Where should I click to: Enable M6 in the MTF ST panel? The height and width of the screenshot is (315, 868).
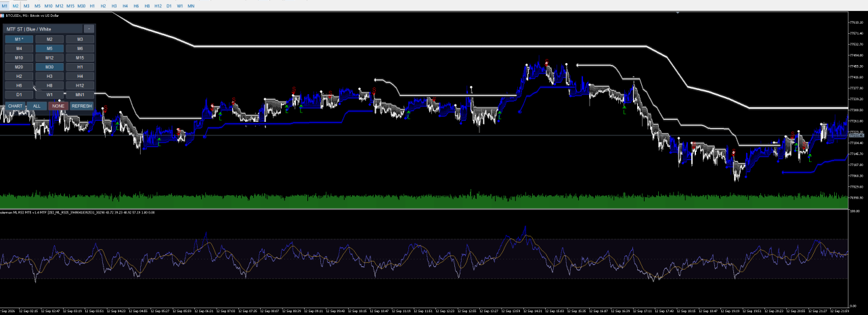[x=80, y=49]
